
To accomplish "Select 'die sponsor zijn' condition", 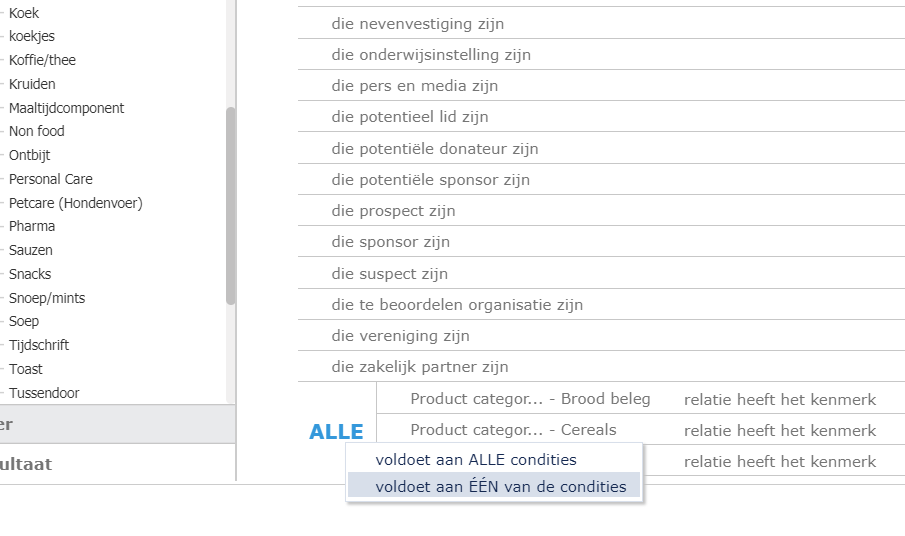I will 391,242.
